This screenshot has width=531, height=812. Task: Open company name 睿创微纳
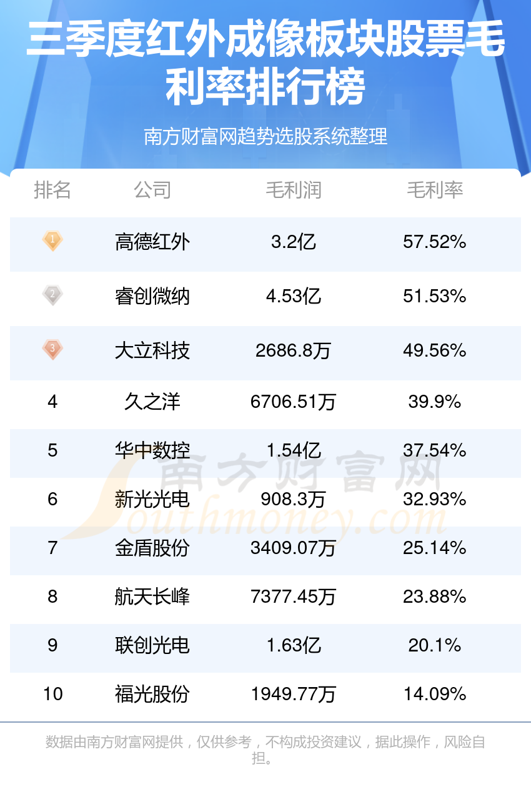click(152, 295)
